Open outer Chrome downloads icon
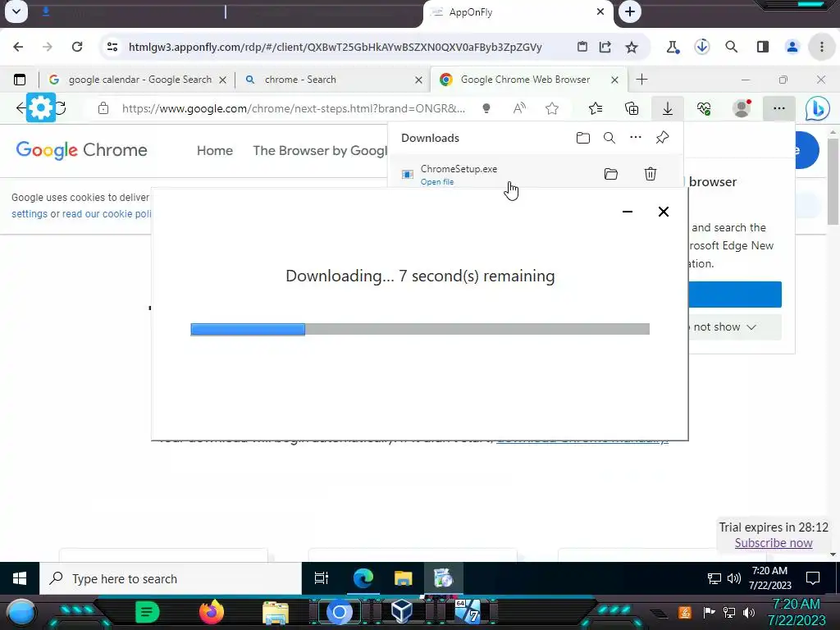The image size is (840, 630). tap(702, 47)
